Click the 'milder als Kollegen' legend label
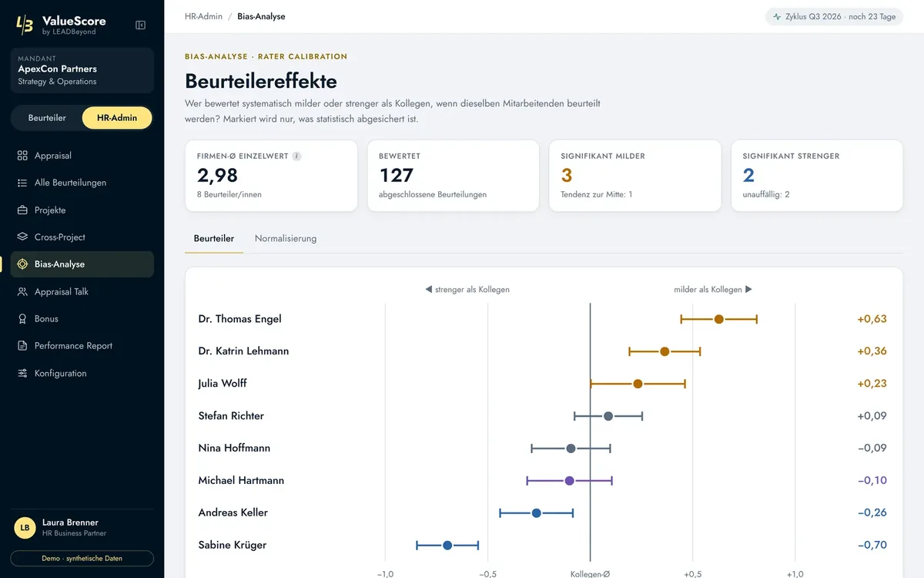This screenshot has height=578, width=924. pyautogui.click(x=713, y=290)
